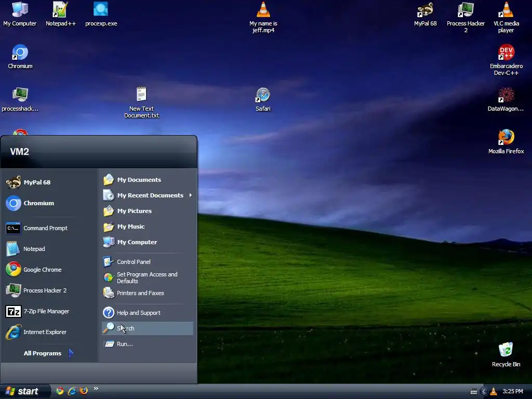This screenshot has width=532, height=399.
Task: Show hidden system tray icons arrow
Action: pos(484,392)
